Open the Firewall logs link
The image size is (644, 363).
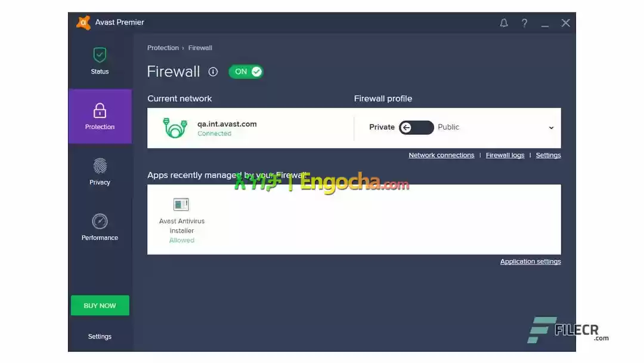point(505,155)
